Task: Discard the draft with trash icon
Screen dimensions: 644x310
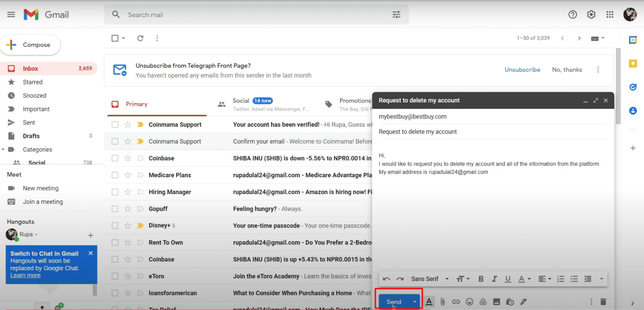Action: [603, 302]
